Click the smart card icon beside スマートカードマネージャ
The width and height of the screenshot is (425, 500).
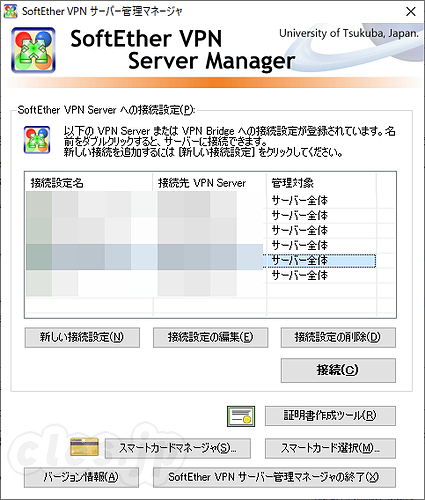click(84, 447)
